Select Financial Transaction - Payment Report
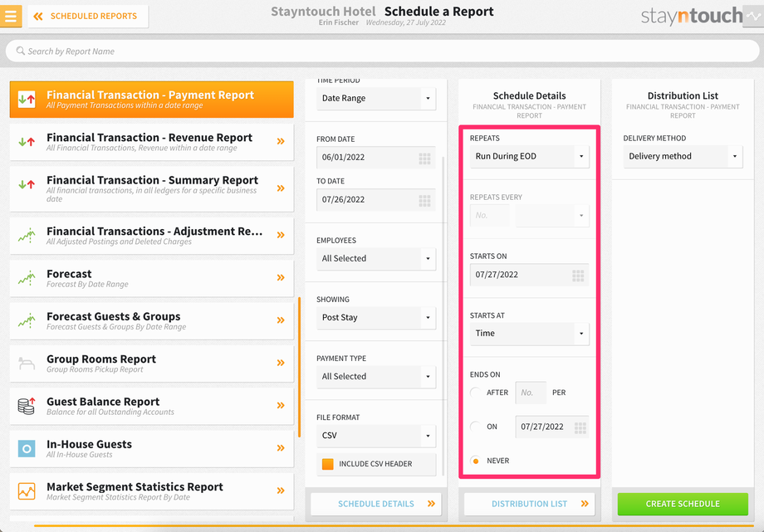This screenshot has width=764, height=532. coord(151,100)
